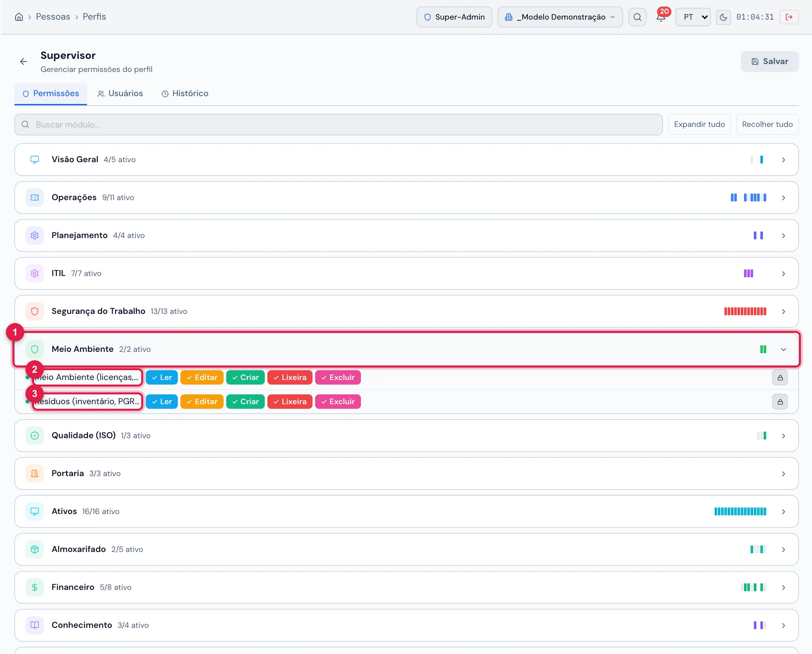Click the Pessoas breadcrumb link
Screen dimensions: 812x654
pyautogui.click(x=53, y=17)
